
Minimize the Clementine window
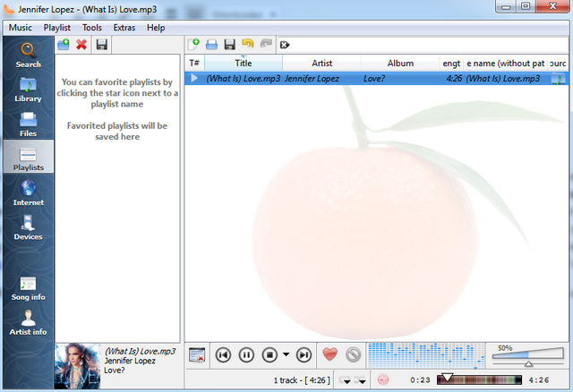(506, 6)
